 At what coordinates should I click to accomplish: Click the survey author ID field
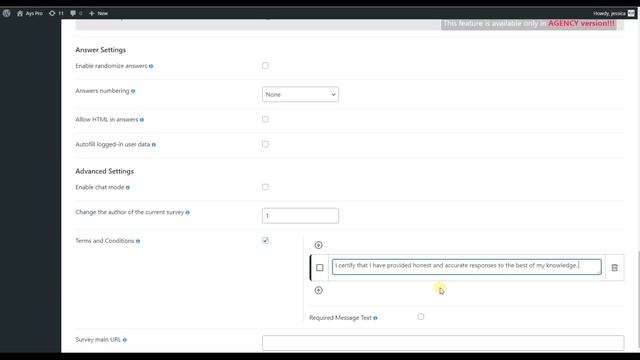tap(300, 216)
